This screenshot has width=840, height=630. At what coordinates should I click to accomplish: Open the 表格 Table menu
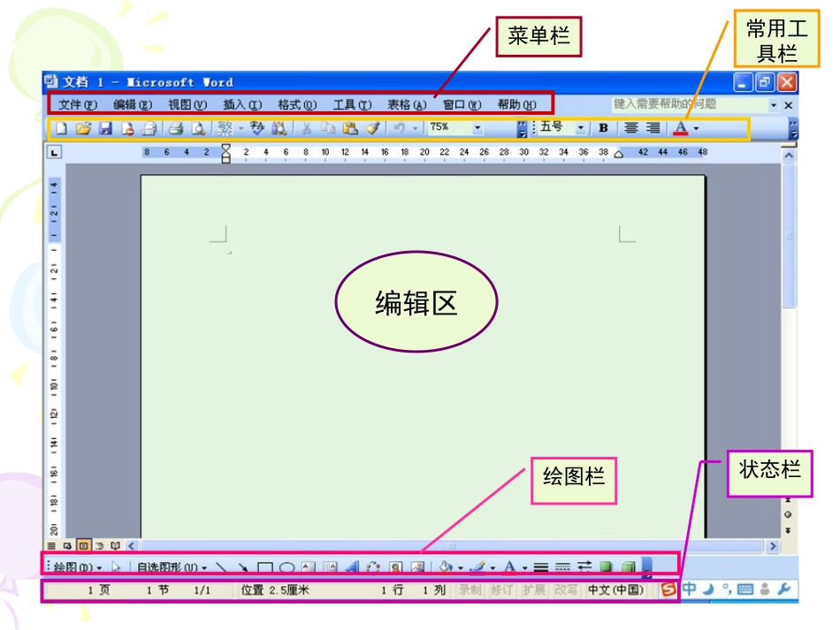tap(407, 105)
